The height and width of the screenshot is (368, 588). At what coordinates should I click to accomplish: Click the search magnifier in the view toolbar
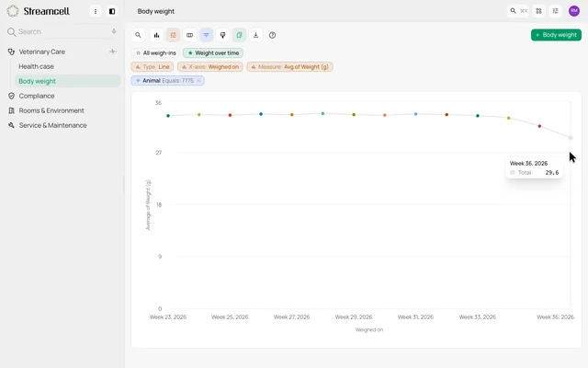pos(138,35)
